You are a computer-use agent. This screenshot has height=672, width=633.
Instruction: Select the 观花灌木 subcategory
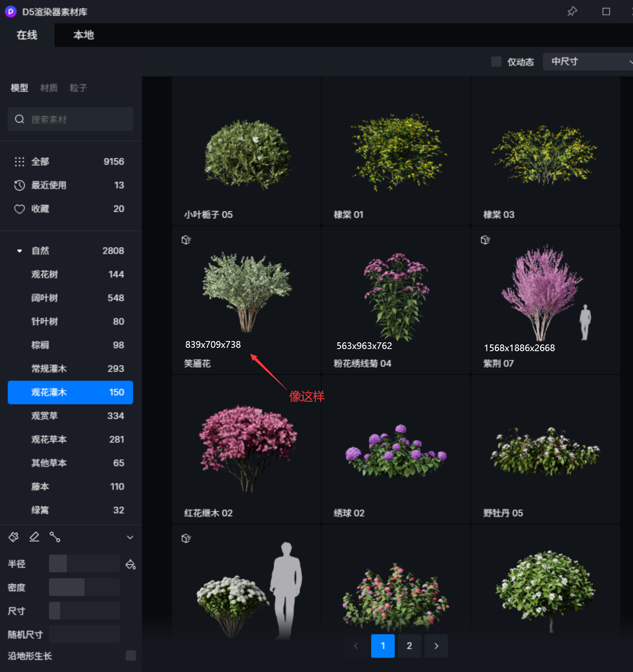(70, 392)
